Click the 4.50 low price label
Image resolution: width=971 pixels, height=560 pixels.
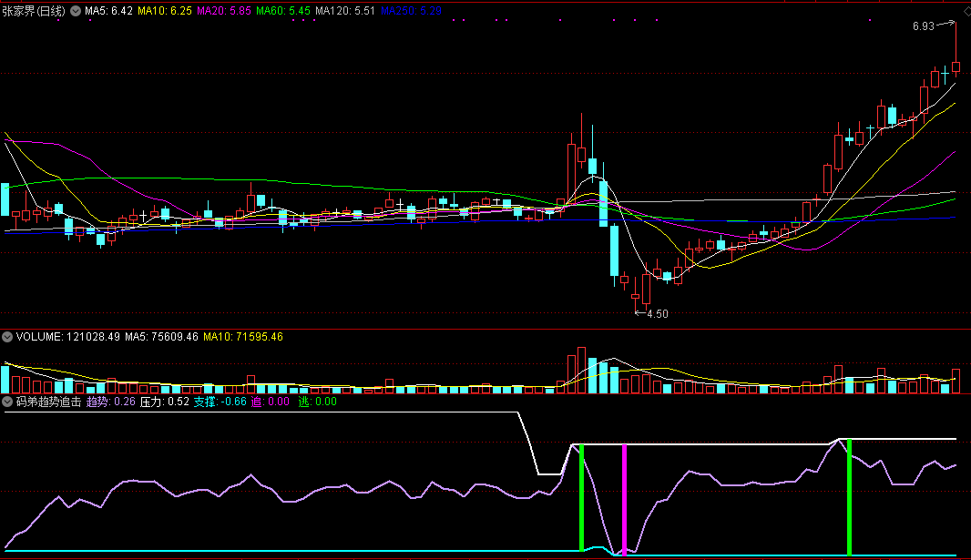pyautogui.click(x=658, y=314)
